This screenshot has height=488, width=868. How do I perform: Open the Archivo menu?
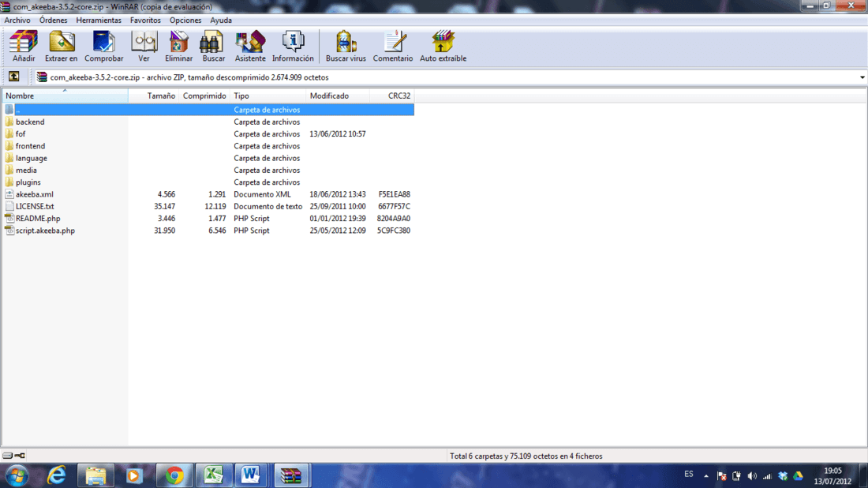(17, 21)
